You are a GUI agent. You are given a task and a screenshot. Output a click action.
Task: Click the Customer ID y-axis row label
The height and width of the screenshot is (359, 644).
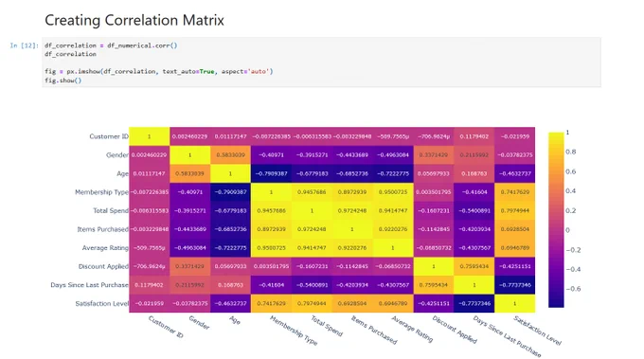pos(109,136)
